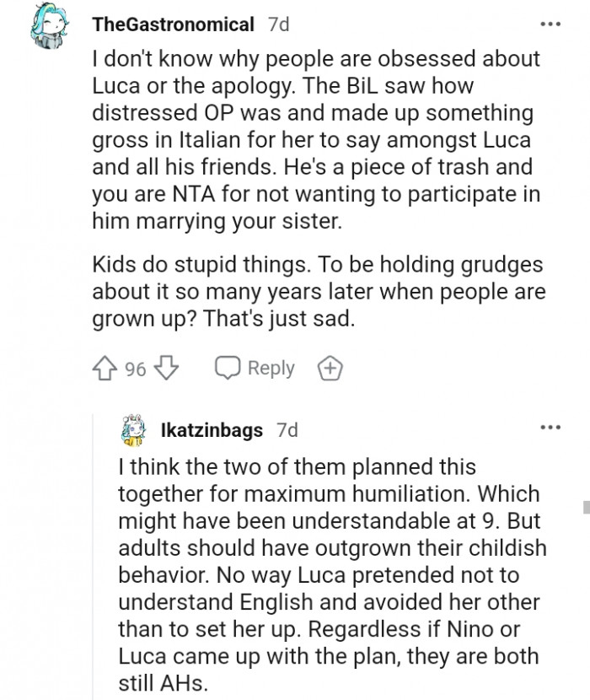Viewport: 590px width, 700px height.
Task: Open three-dot menu on TheGastronomical's comment
Action: (x=550, y=24)
